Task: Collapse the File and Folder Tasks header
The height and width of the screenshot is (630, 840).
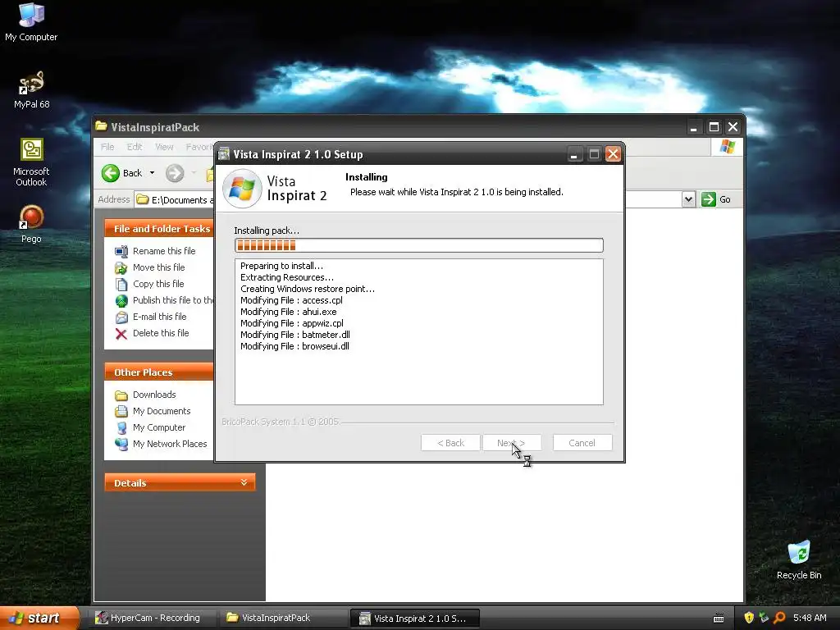Action: pos(160,229)
